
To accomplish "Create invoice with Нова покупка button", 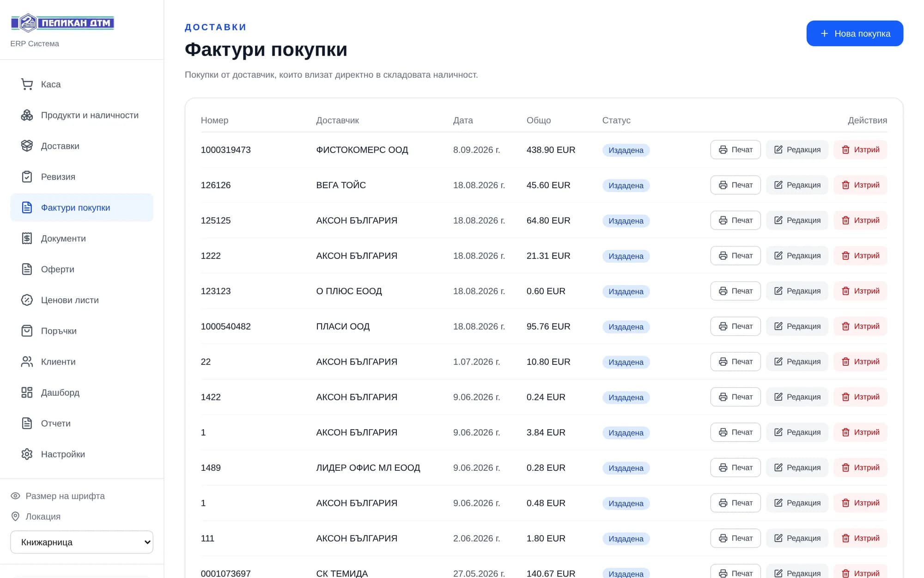I will point(855,33).
